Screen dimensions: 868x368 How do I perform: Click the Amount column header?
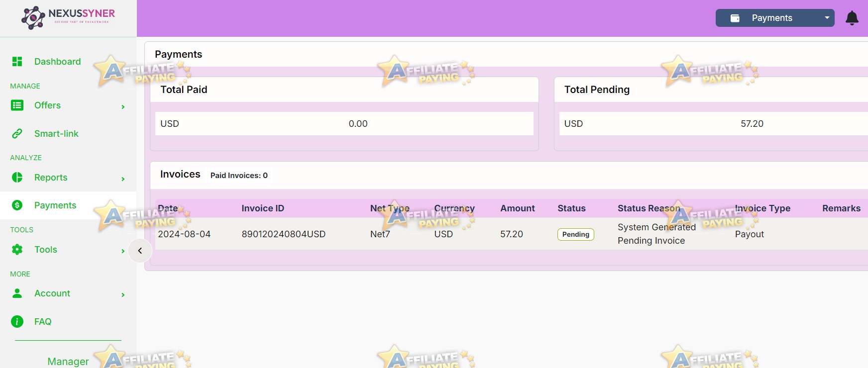tap(518, 208)
